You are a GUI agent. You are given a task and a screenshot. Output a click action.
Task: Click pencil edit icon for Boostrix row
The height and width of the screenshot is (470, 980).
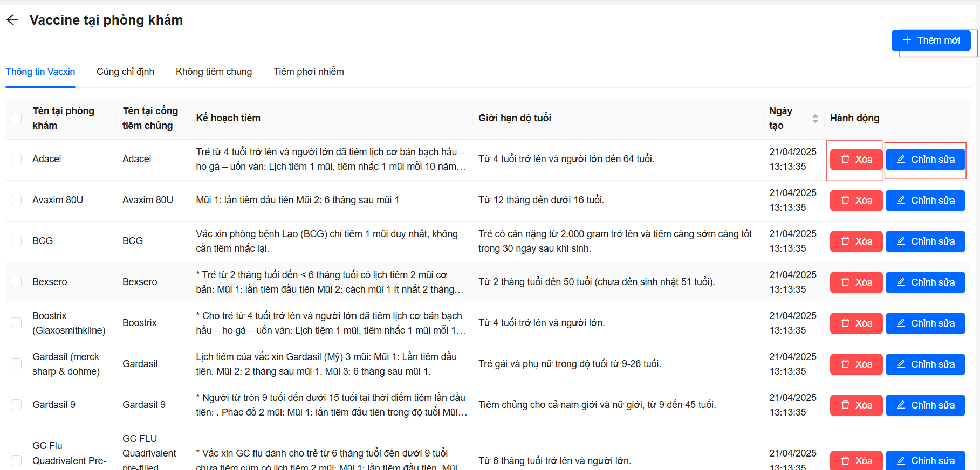click(901, 323)
